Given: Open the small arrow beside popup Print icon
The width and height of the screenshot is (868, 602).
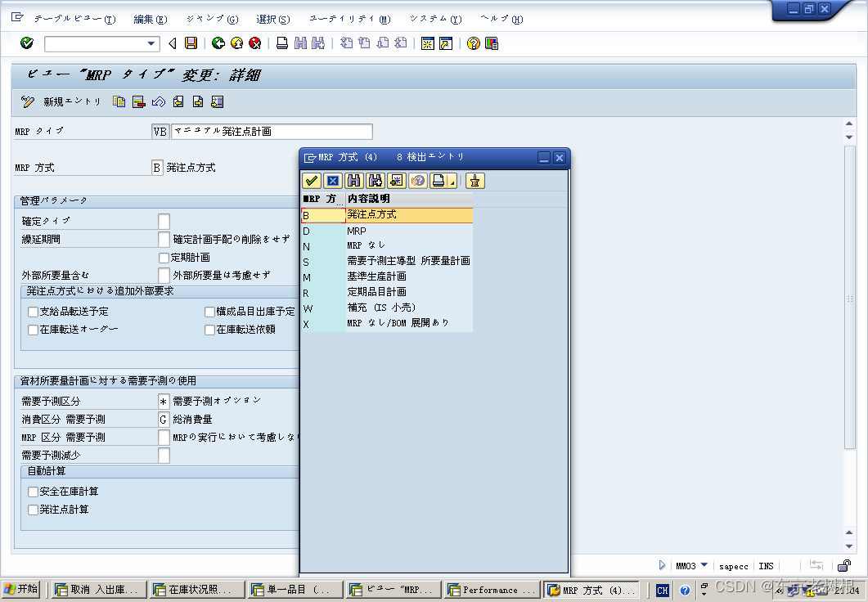Looking at the screenshot, I should pos(452,182).
